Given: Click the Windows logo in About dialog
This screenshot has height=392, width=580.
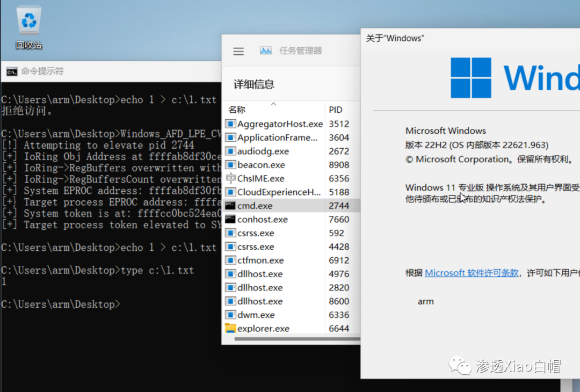Looking at the screenshot, I should [471, 78].
